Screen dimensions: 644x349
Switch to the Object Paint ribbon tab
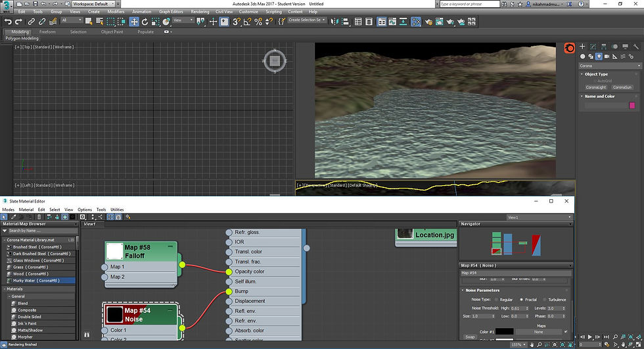pos(112,32)
